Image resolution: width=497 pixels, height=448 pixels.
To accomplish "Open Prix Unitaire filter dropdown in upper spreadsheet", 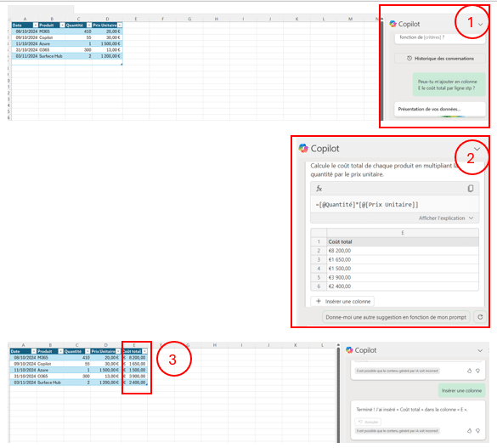I will coord(120,25).
